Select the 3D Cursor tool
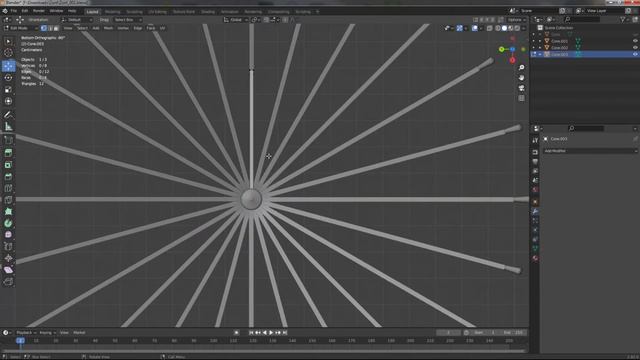The height and width of the screenshot is (360, 640). 8,53
